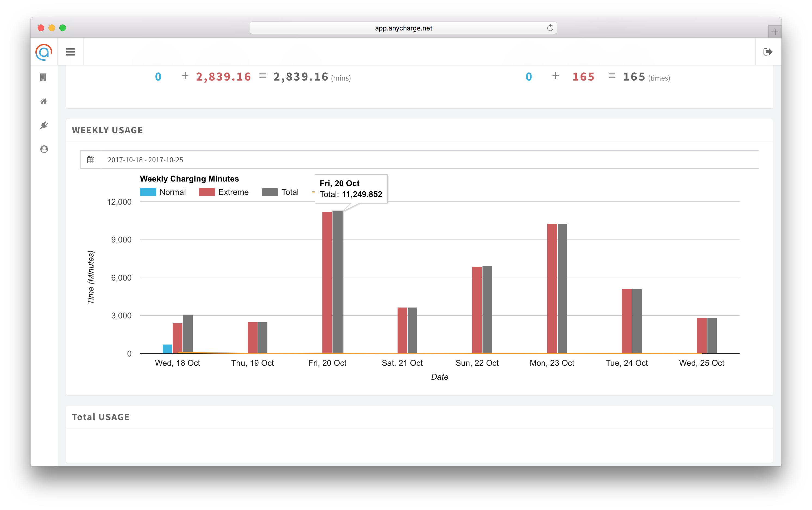
Task: Toggle the Extreme series in legend
Action: [233, 192]
